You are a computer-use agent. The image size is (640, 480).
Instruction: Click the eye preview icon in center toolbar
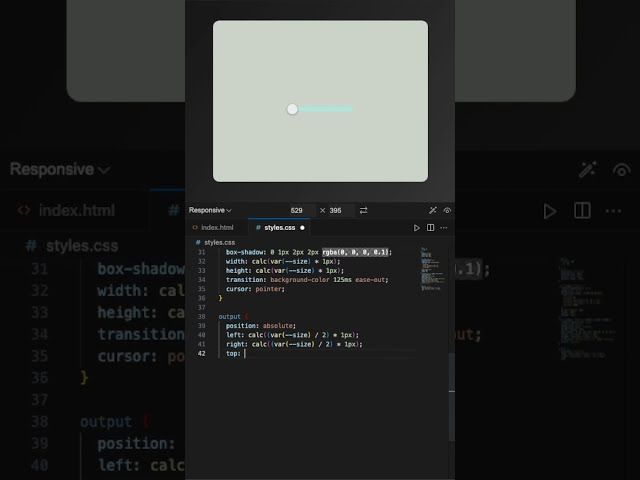click(x=447, y=210)
